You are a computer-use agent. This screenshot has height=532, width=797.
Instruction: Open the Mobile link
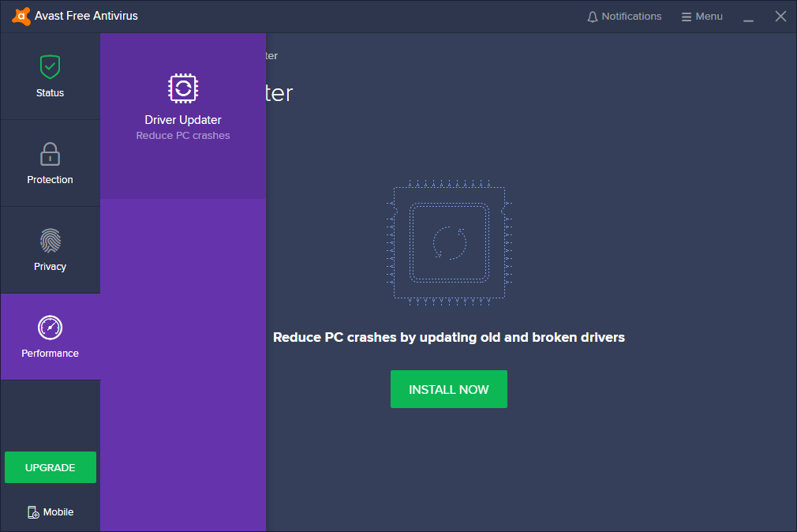[x=51, y=512]
